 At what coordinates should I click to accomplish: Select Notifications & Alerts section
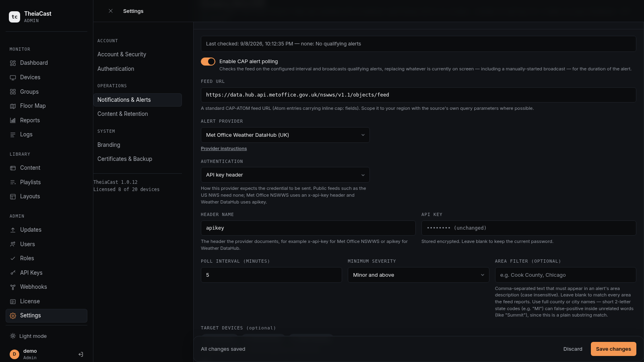[137, 100]
